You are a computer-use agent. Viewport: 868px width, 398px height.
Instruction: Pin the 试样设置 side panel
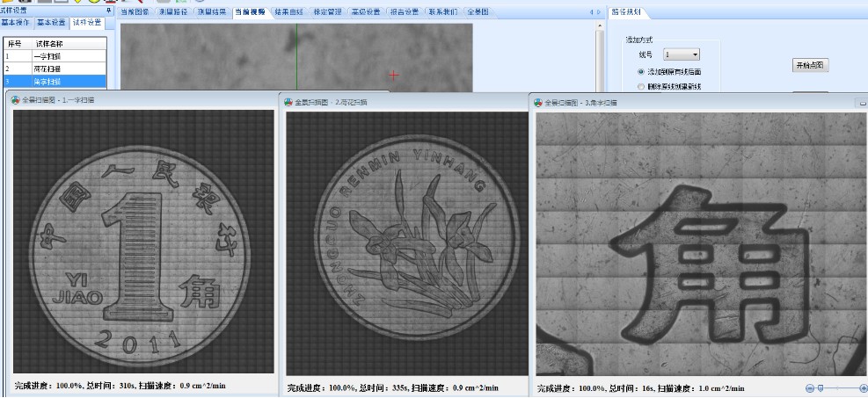pyautogui.click(x=108, y=11)
